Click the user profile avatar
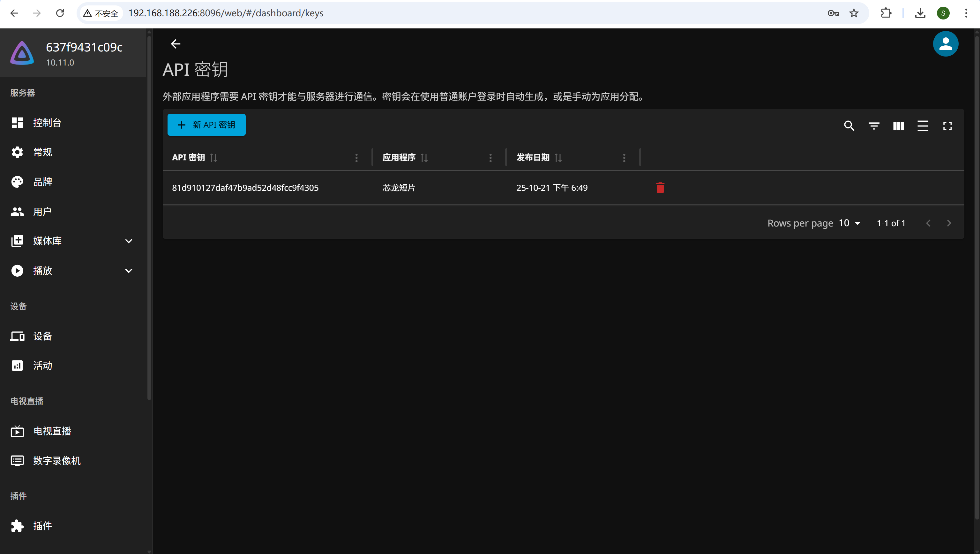Image resolution: width=980 pixels, height=554 pixels. click(x=946, y=44)
